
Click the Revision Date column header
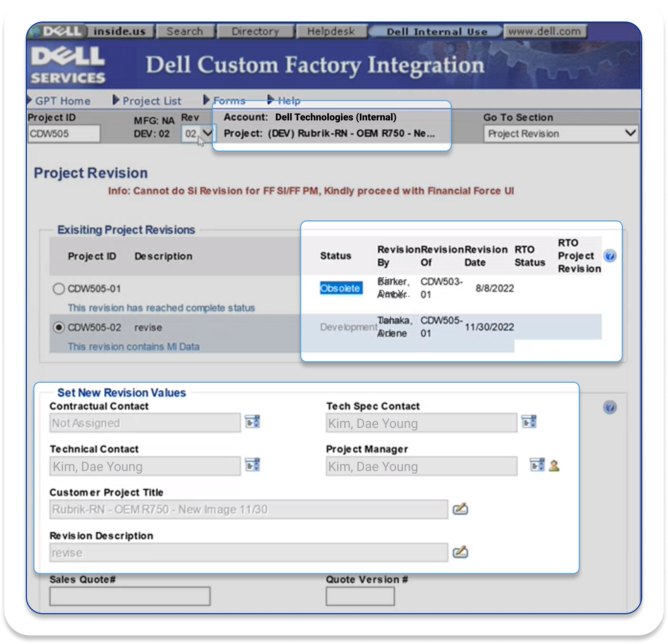(x=486, y=256)
